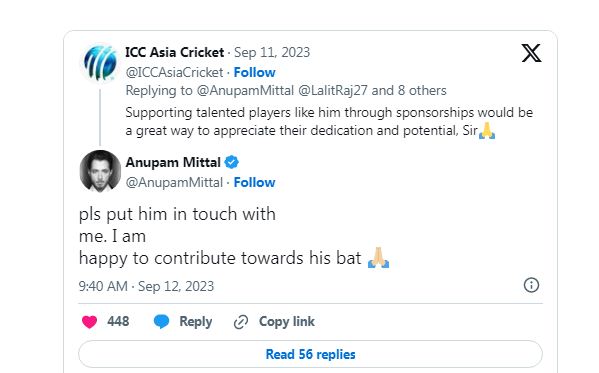Viewport: 599px width, 373px height.
Task: Click the Reply text button
Action: 196,322
